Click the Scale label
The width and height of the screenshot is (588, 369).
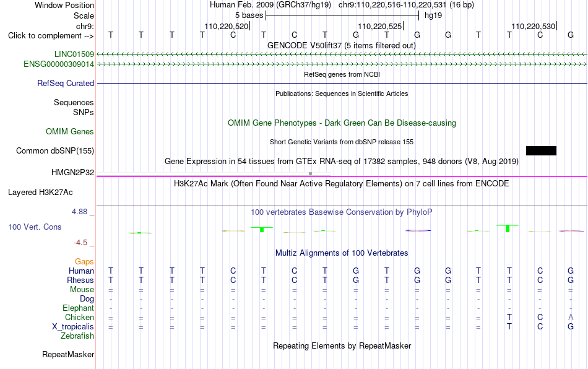[84, 15]
